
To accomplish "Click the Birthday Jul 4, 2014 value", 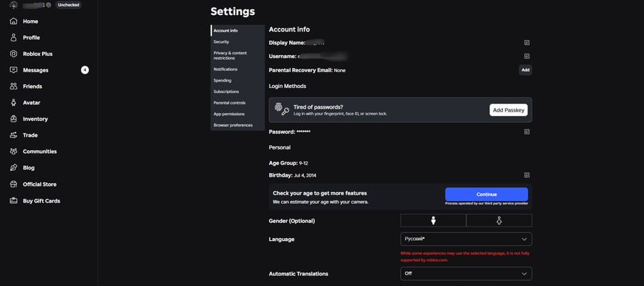I will click(305, 176).
